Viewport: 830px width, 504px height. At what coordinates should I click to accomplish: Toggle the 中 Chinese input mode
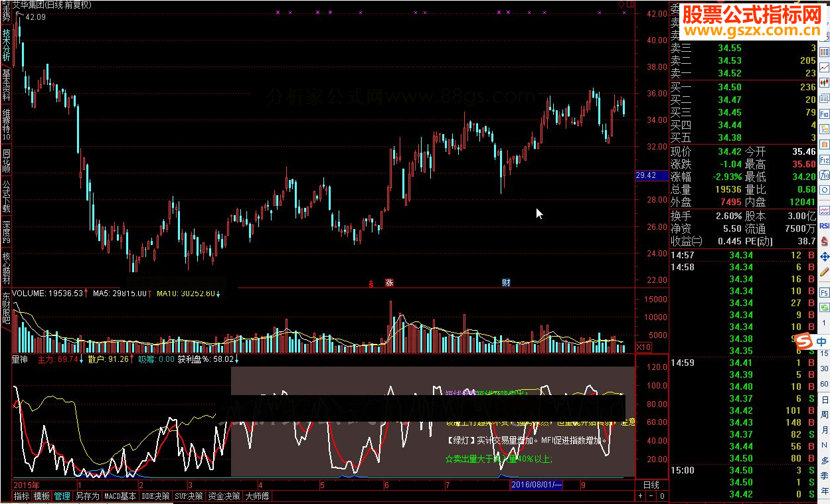821,341
